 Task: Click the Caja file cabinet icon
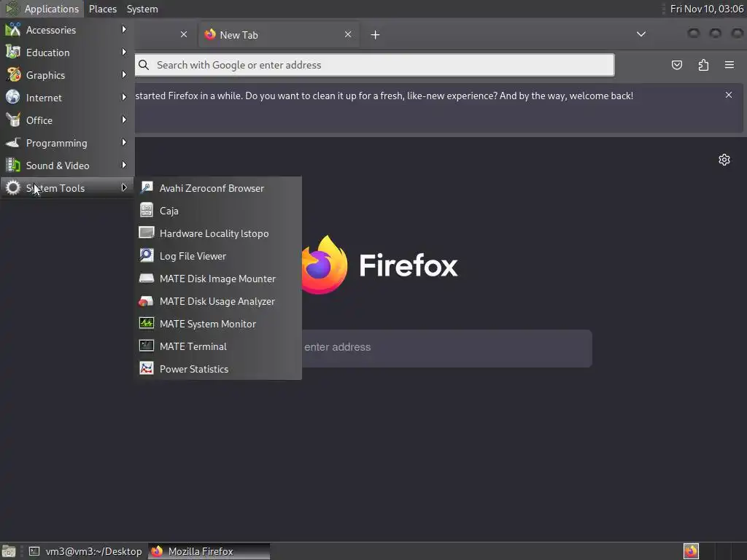click(x=146, y=211)
